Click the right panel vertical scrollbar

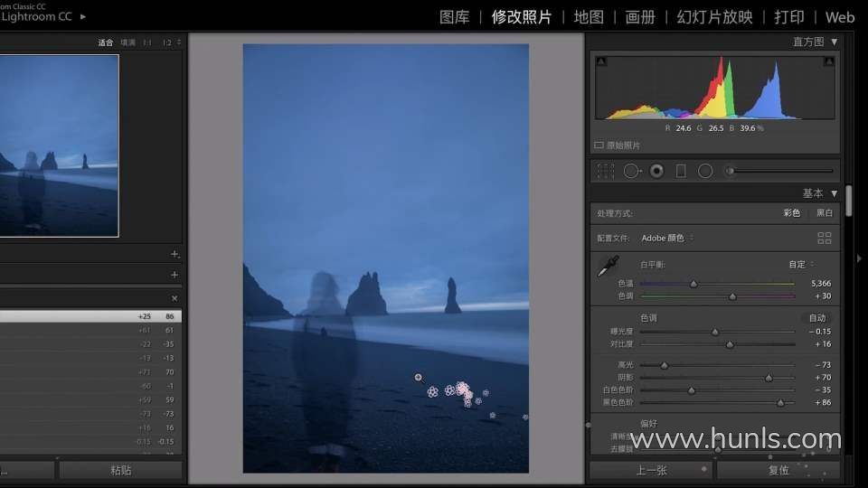849,202
